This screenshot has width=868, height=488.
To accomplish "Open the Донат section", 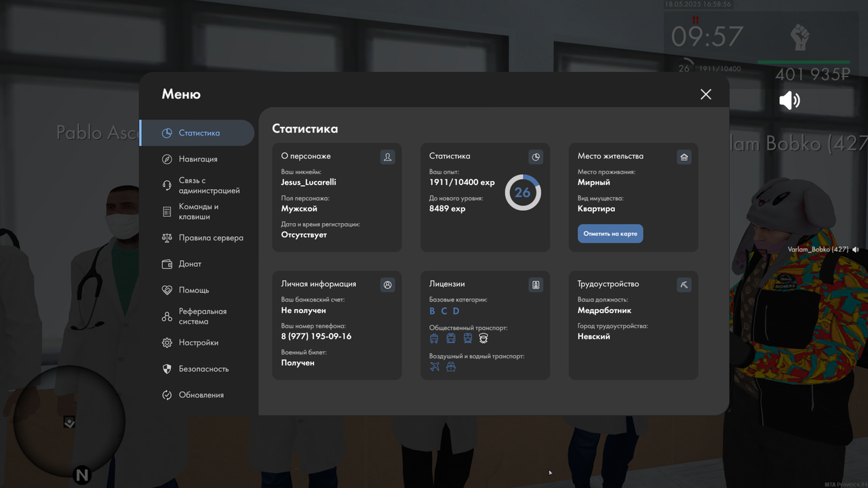I will 197,264.
